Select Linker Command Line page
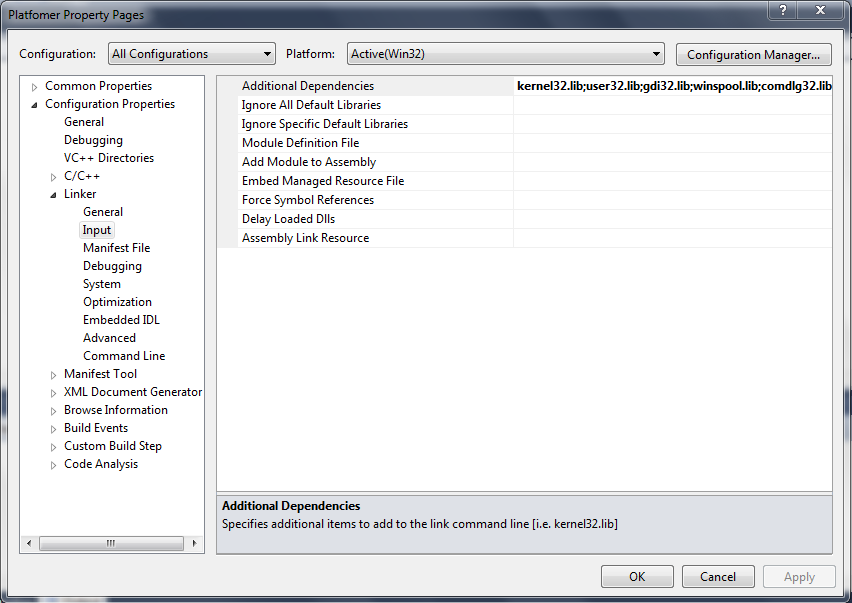Viewport: 852px width, 603px height. pos(124,356)
